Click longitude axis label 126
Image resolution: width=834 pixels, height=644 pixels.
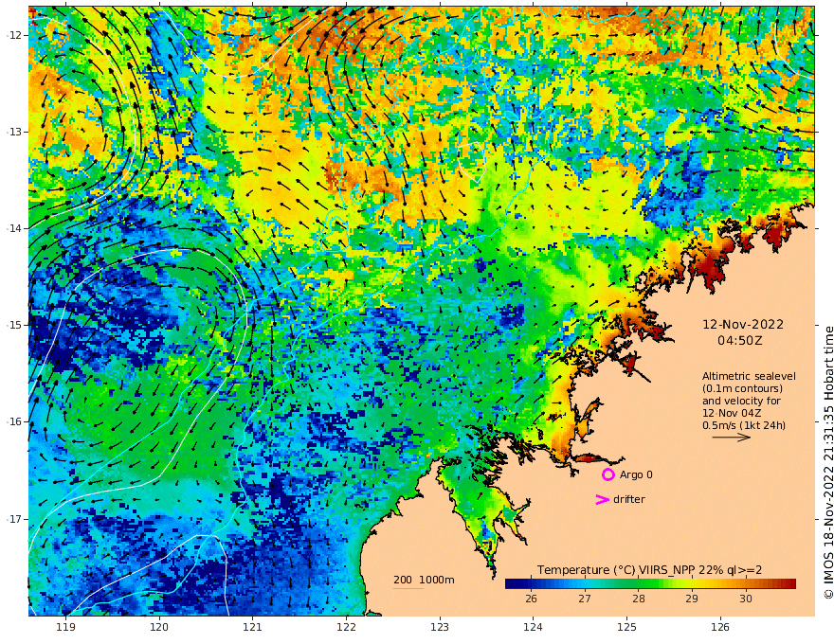click(720, 627)
